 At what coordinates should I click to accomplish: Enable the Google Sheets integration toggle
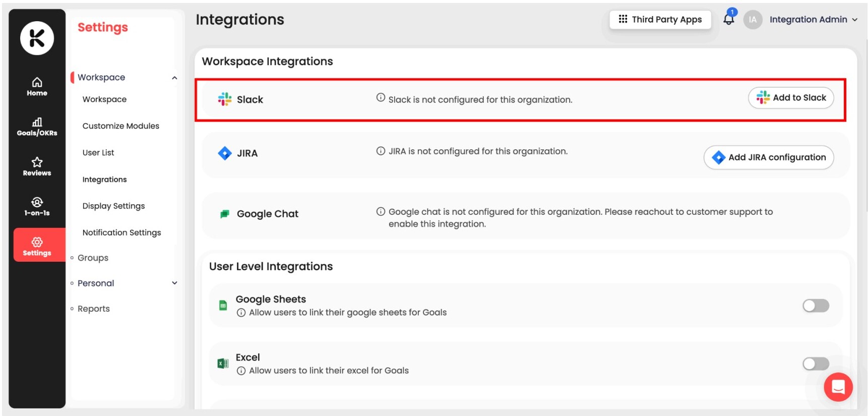816,306
